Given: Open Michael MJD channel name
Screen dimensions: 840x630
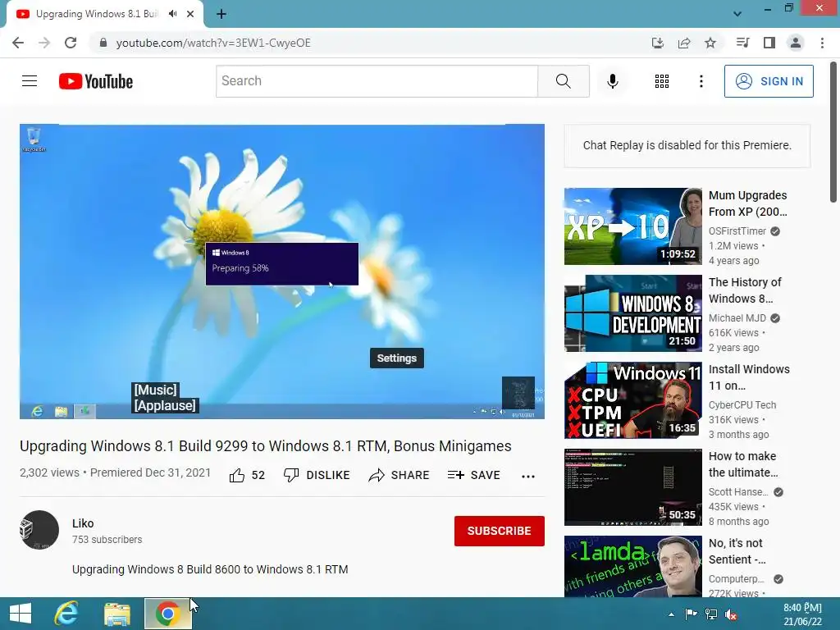Looking at the screenshot, I should tap(737, 318).
